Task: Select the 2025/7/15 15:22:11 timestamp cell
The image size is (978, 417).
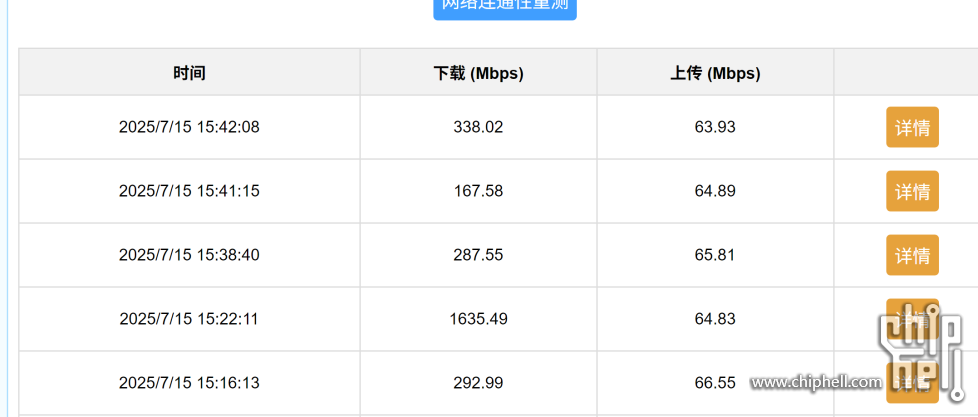Action: [189, 319]
